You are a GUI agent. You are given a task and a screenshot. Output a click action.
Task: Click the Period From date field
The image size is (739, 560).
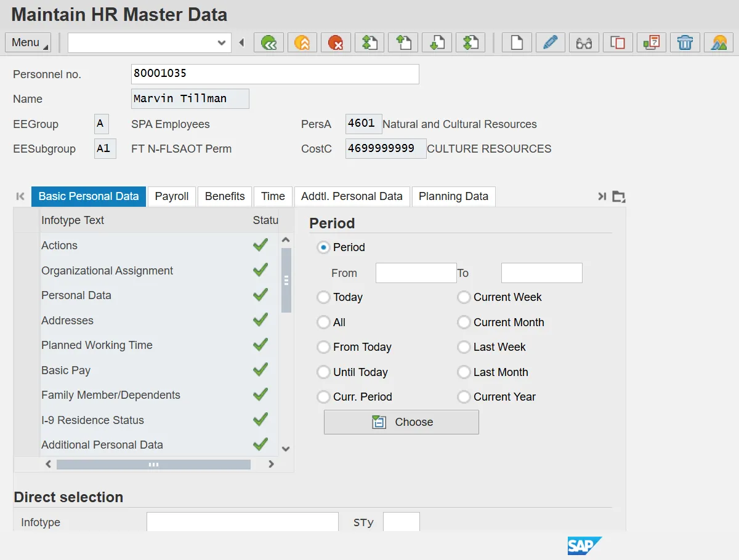coord(416,273)
